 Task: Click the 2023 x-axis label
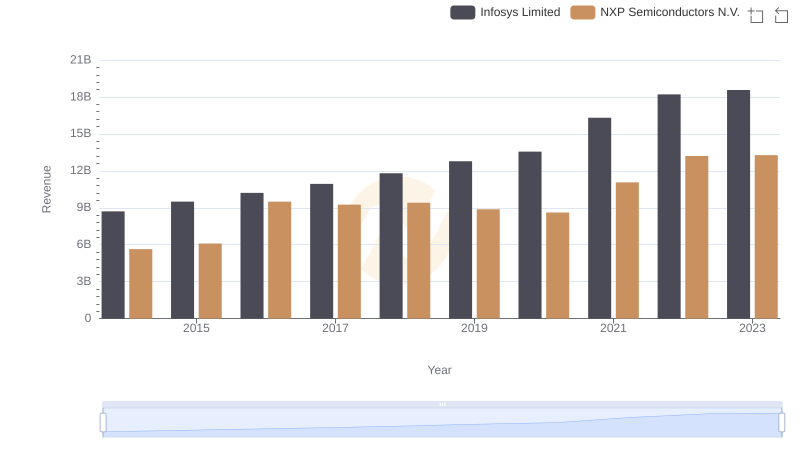point(753,328)
